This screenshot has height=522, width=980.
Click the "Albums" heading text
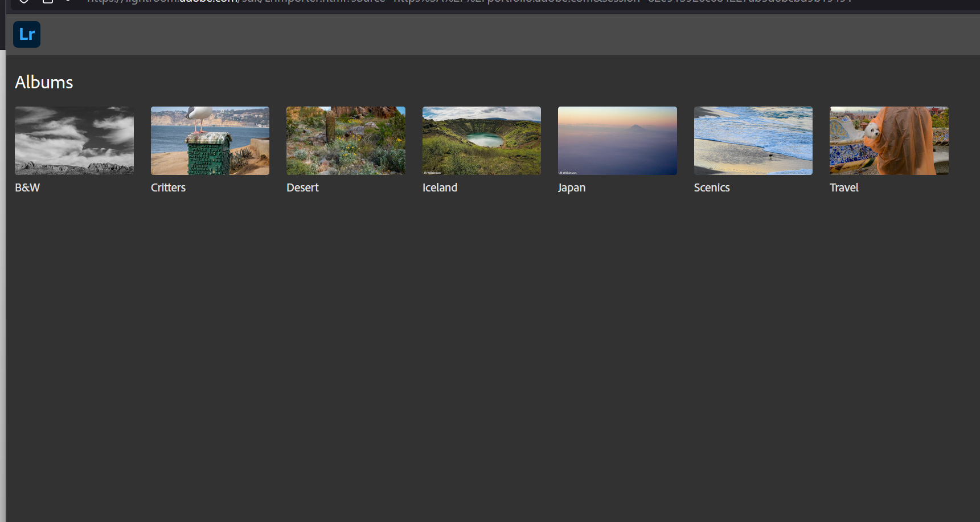44,82
